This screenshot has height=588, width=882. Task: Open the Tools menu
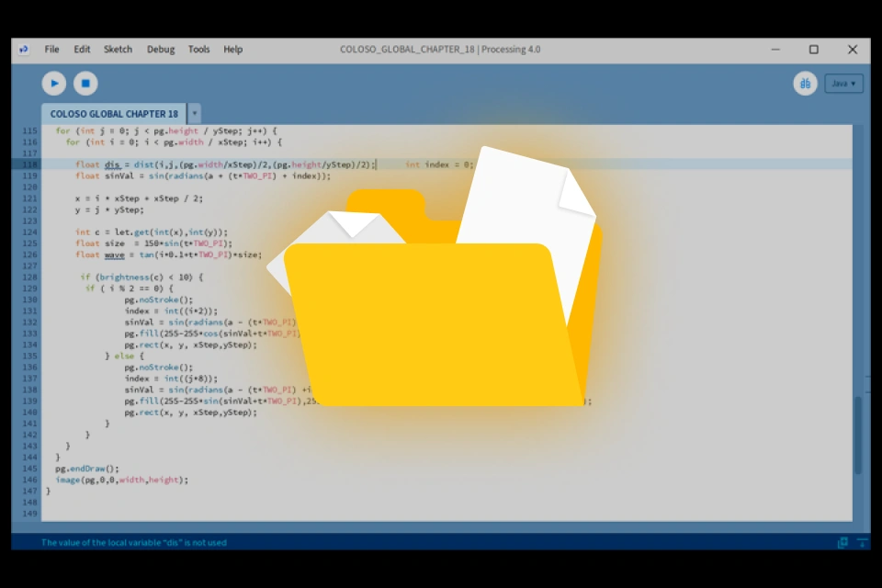point(198,49)
